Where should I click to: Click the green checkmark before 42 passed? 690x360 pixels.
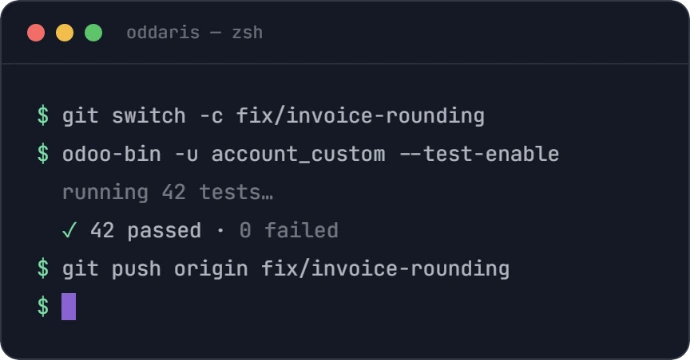pos(70,230)
